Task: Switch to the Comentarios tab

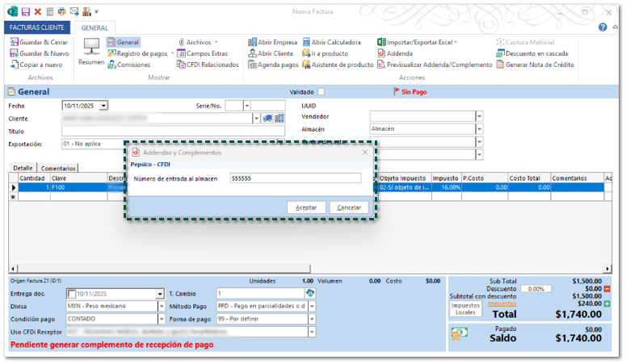Action: click(x=58, y=168)
